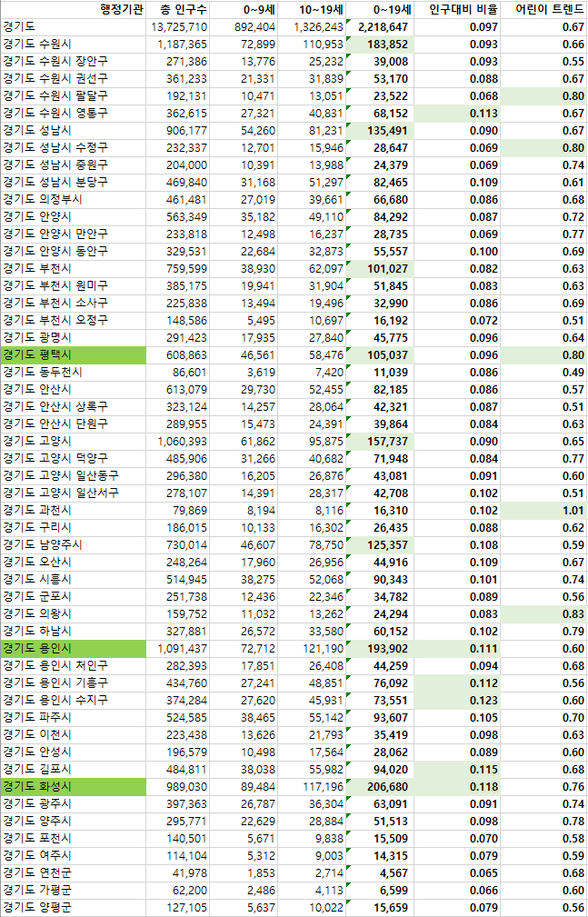Click the bold value 2,218,647

click(378, 27)
